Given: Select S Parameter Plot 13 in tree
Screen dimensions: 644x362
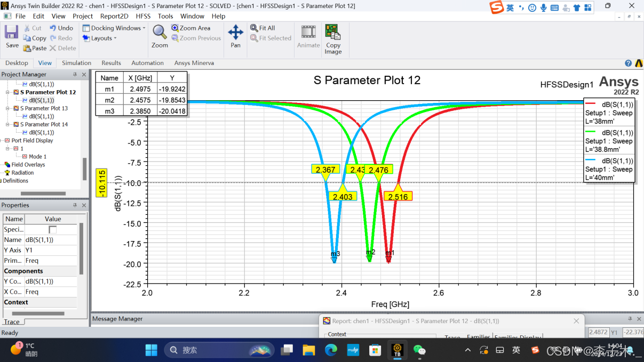Looking at the screenshot, I should tap(44, 108).
